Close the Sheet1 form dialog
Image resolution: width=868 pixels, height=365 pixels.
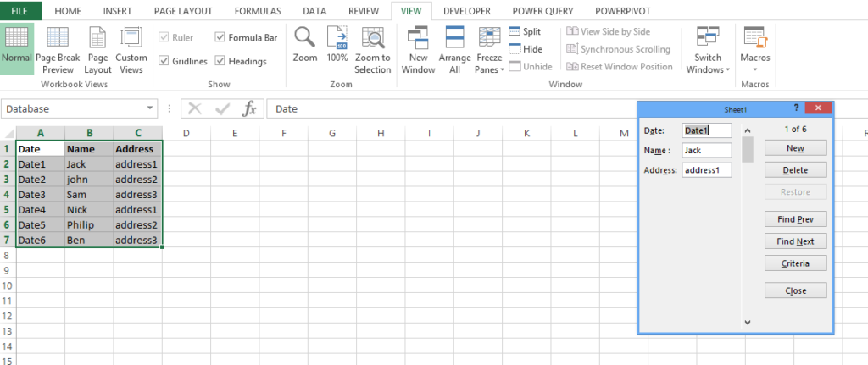818,108
